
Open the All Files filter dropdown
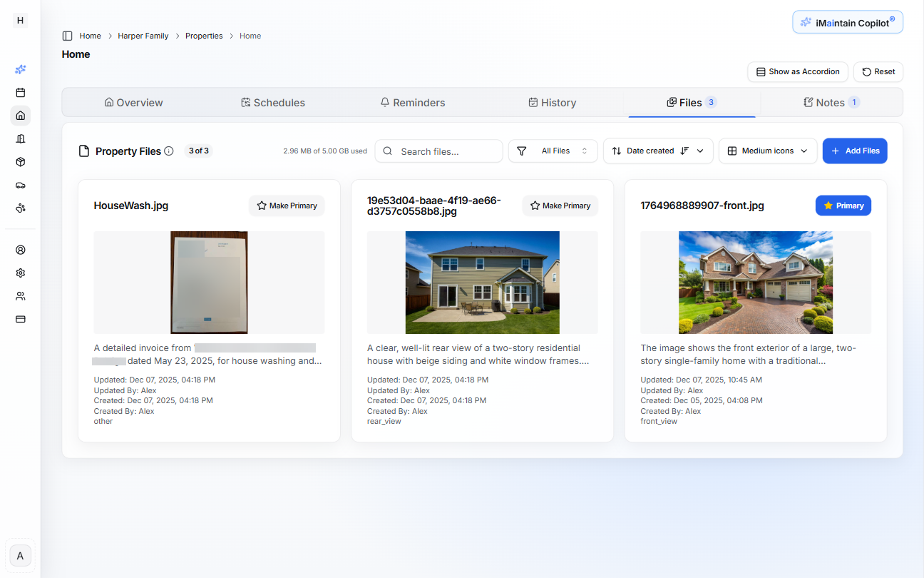553,151
